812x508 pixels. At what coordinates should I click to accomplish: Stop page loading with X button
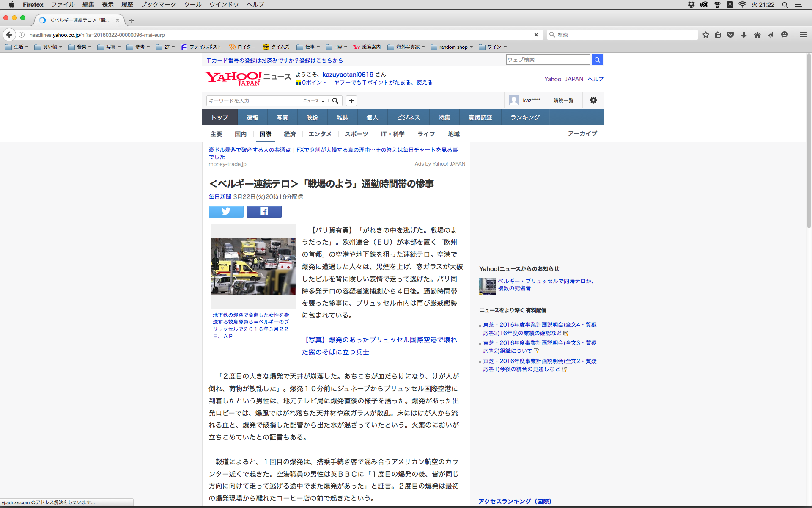pyautogui.click(x=536, y=35)
